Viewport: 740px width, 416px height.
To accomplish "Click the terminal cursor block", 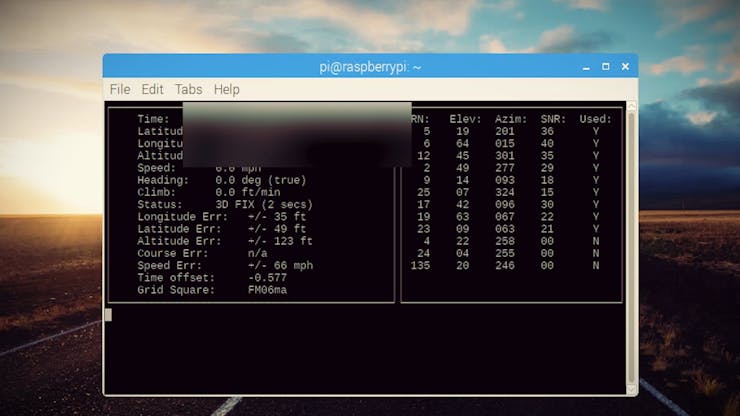I will point(109,314).
